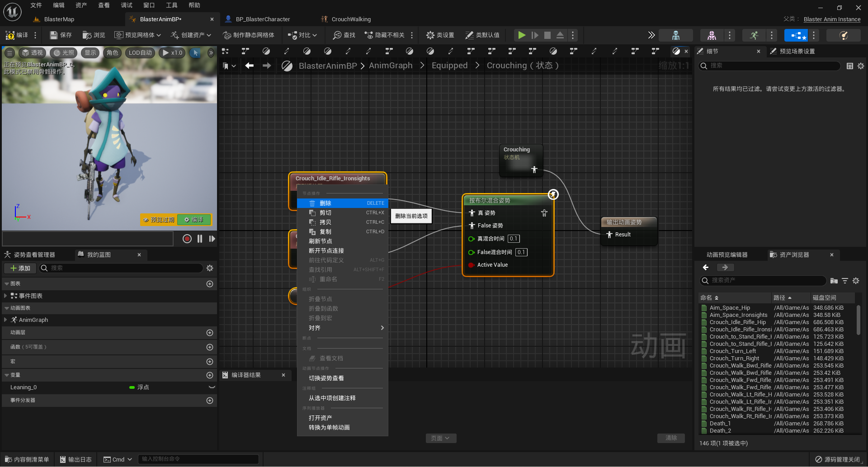Go back in asset browser history
This screenshot has width=868, height=467.
[706, 267]
